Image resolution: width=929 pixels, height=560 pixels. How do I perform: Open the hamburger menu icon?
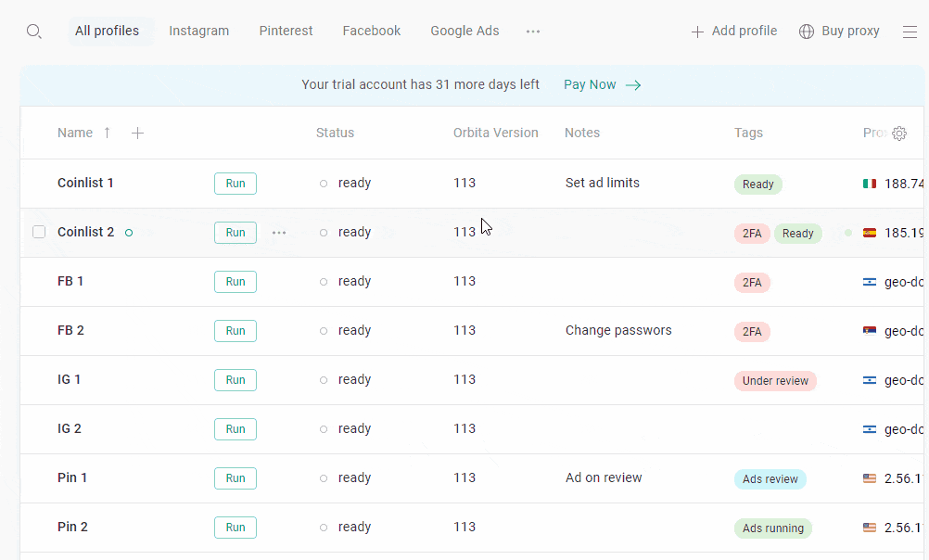(x=910, y=32)
